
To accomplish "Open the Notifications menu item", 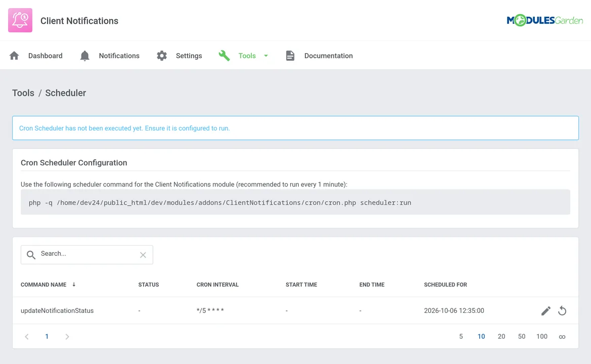I will click(119, 56).
